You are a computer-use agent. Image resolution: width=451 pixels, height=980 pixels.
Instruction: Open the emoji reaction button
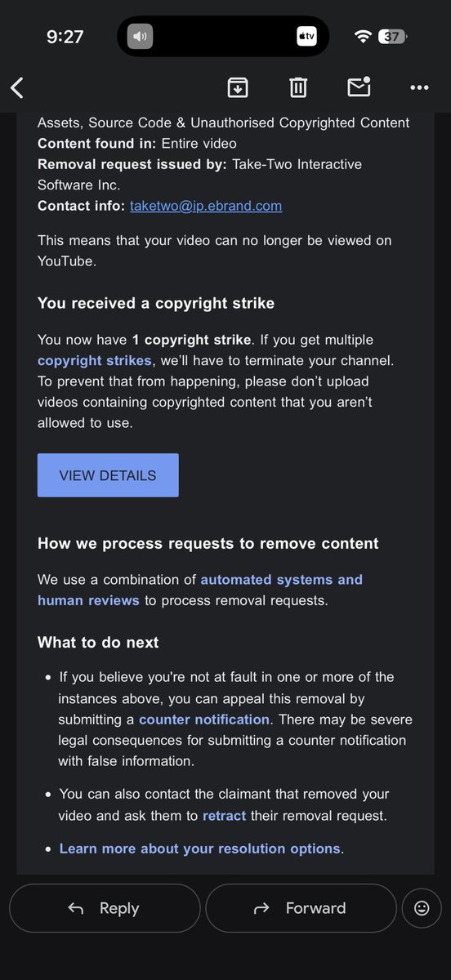(422, 907)
